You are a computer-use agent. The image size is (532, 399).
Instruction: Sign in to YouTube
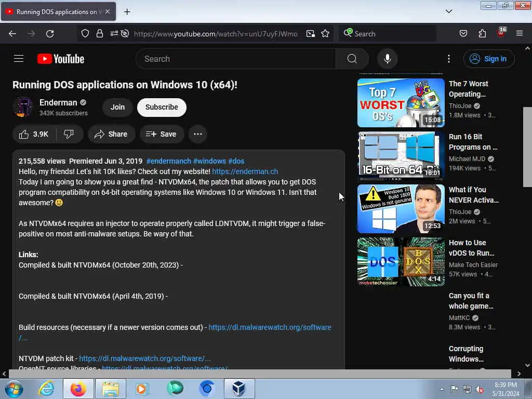488,59
